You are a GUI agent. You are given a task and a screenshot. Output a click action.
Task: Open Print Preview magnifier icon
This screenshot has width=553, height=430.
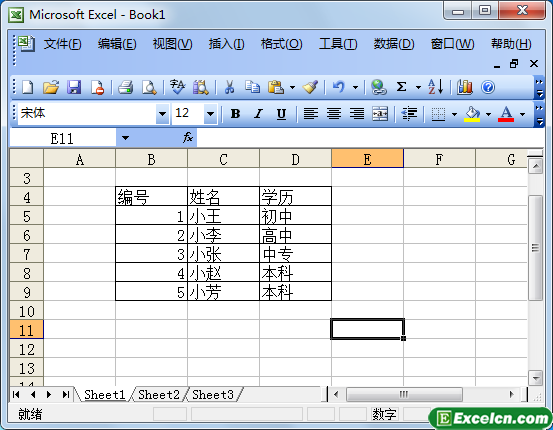[x=149, y=87]
